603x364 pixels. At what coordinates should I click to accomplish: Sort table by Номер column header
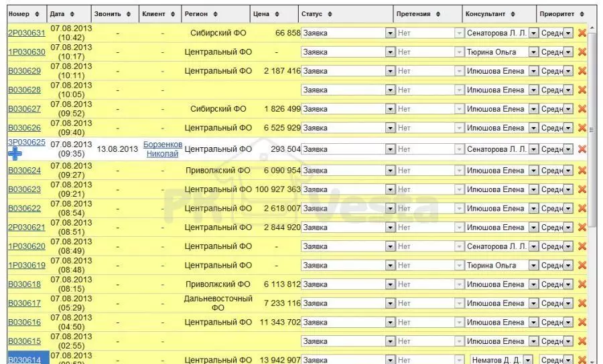(x=23, y=14)
